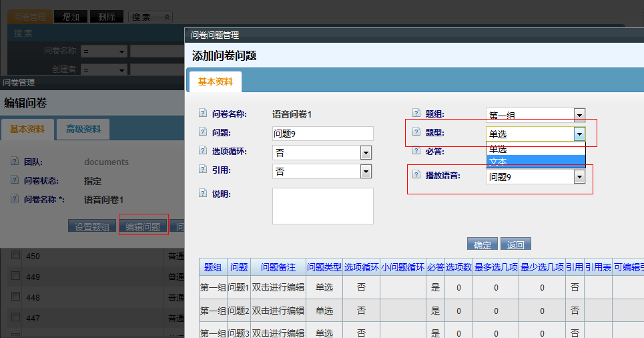
Task: Click the 编辑问题 button
Action: pyautogui.click(x=143, y=226)
